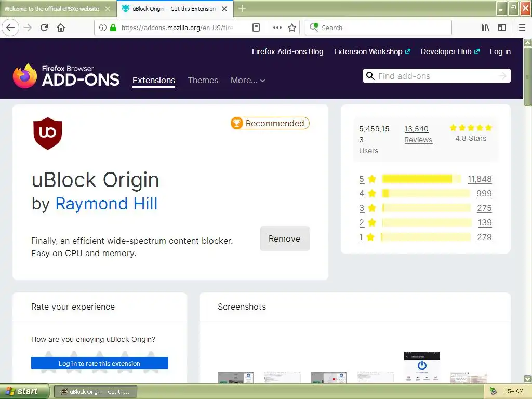The image size is (532, 399).
Task: Open Firefox Add-ons Blog link
Action: [x=287, y=51]
